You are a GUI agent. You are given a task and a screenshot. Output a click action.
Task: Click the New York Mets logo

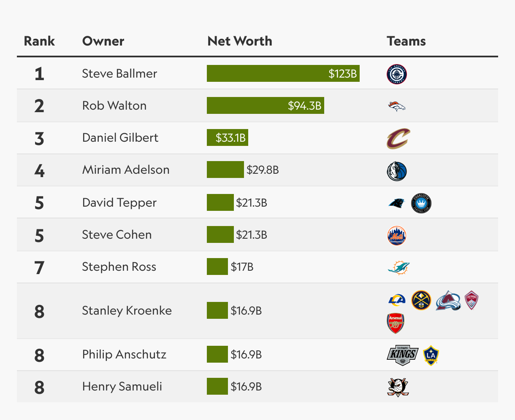click(x=397, y=236)
